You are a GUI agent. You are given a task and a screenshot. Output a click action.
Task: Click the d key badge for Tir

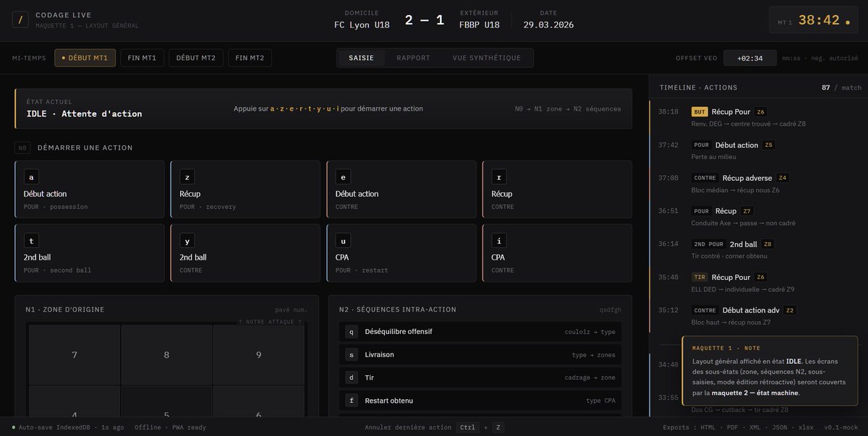point(352,377)
